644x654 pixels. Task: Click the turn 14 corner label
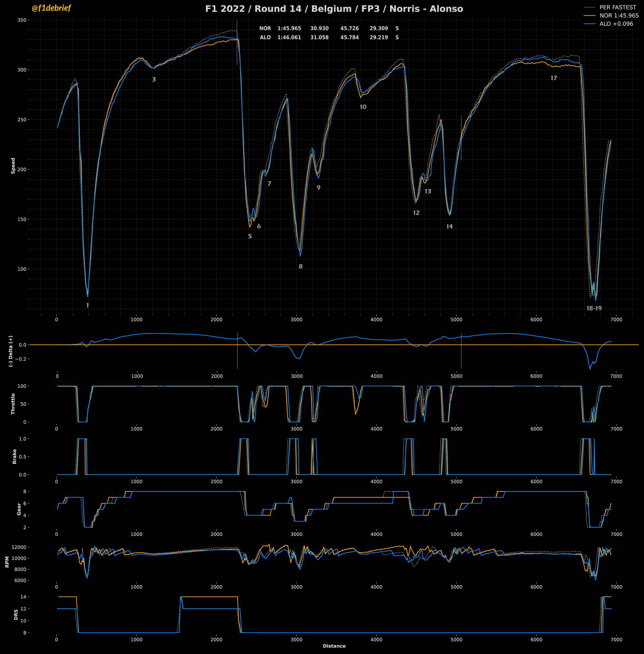point(449,227)
